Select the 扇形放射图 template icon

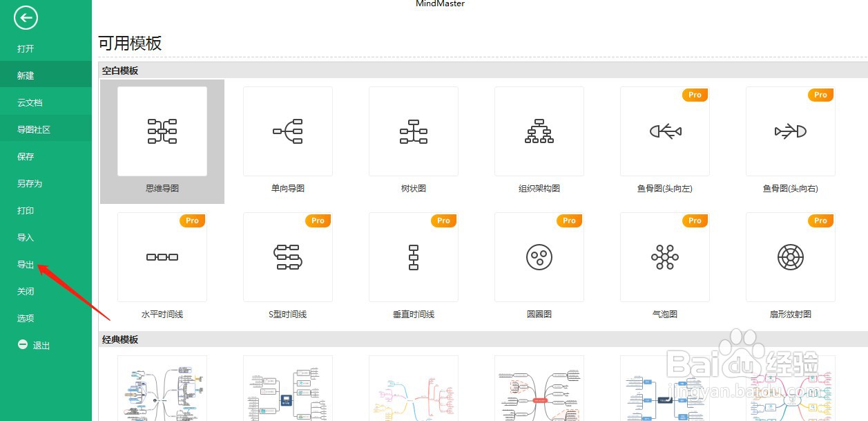(x=791, y=257)
